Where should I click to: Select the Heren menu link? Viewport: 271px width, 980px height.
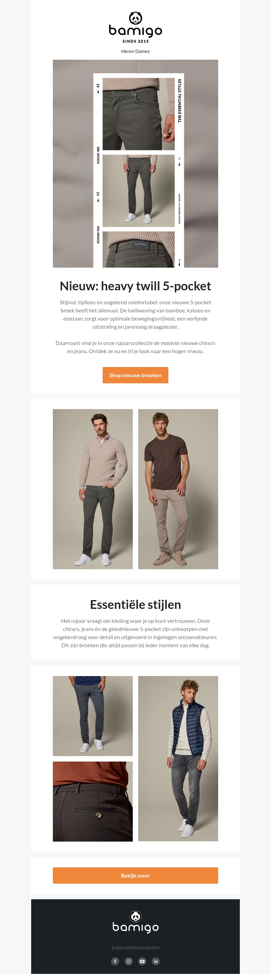[x=128, y=51]
